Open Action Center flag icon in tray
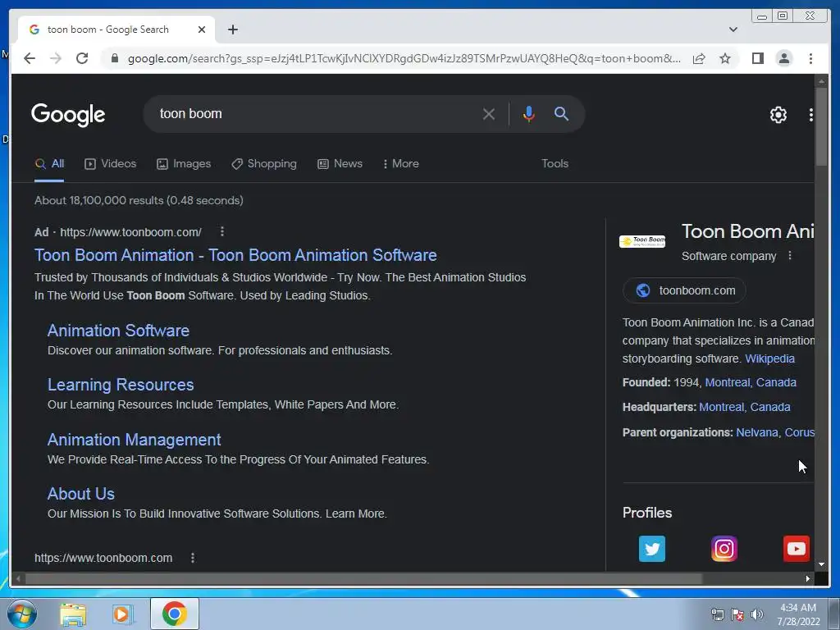The width and height of the screenshot is (840, 630). (737, 614)
